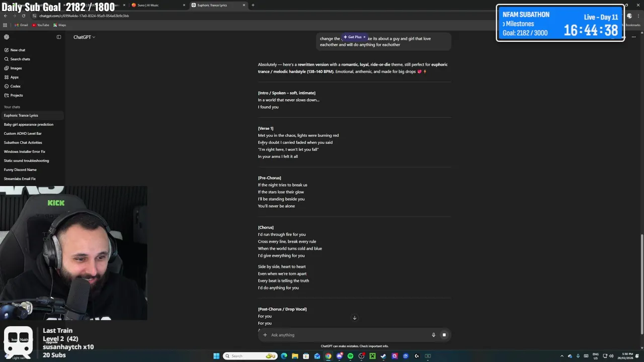Open the ChatGPT logo home icon
The height and width of the screenshot is (362, 644).
pyautogui.click(x=7, y=37)
